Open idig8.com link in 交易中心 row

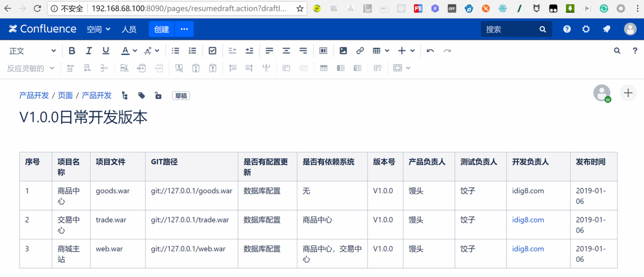(x=528, y=220)
